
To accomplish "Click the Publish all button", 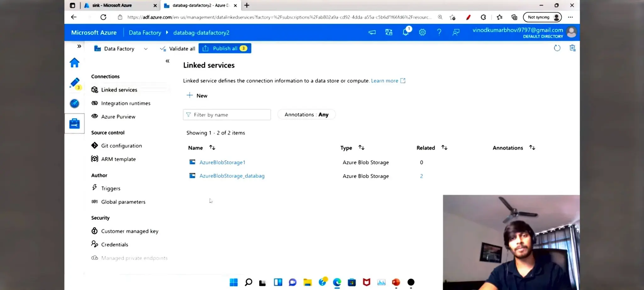I will [x=225, y=48].
